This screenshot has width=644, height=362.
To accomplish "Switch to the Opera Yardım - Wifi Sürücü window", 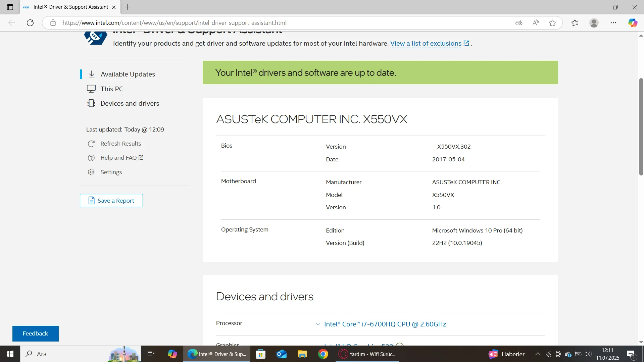I will [x=367, y=354].
